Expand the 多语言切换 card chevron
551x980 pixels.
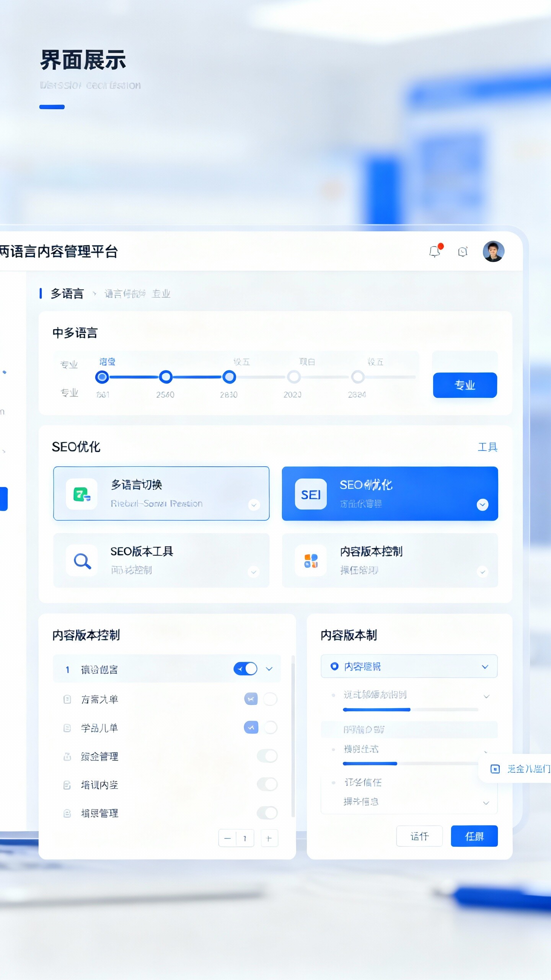coord(254,505)
